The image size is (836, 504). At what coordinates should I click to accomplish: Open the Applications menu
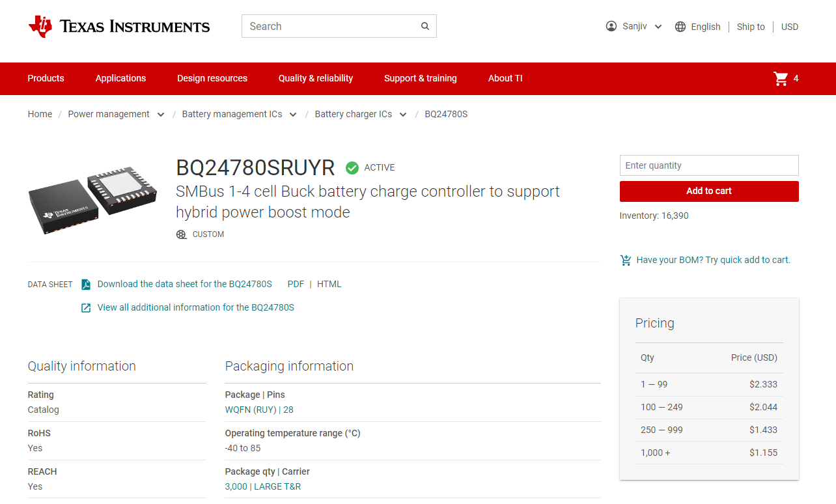pos(120,78)
